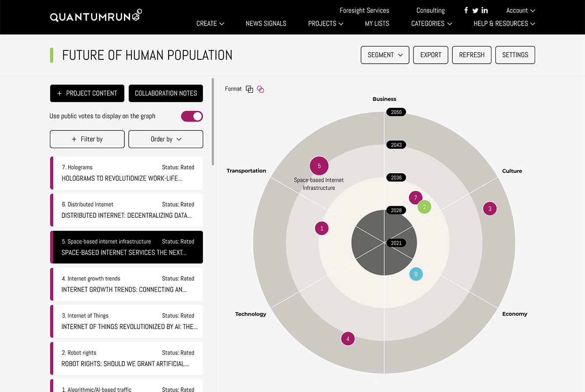This screenshot has height=392, width=585.
Task: Select blue graph bubble number 6
Action: coord(416,274)
